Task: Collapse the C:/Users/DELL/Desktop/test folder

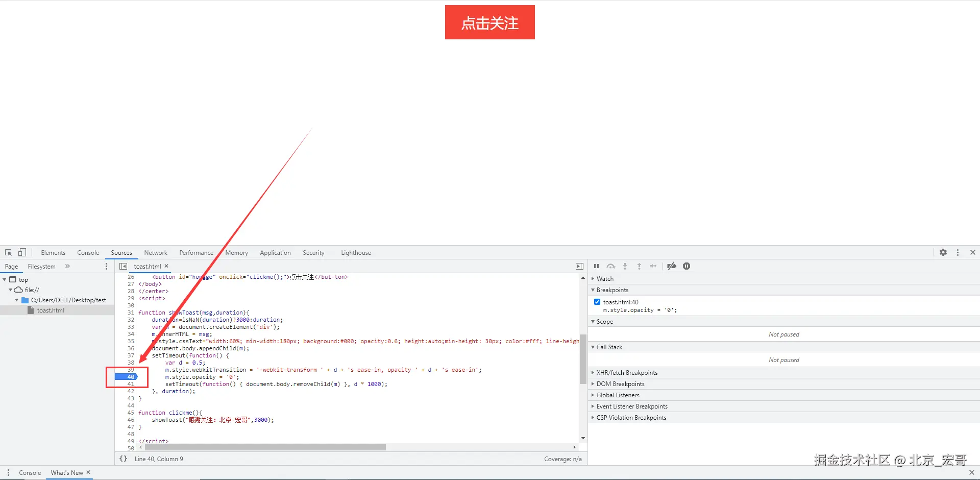Action: [x=16, y=300]
